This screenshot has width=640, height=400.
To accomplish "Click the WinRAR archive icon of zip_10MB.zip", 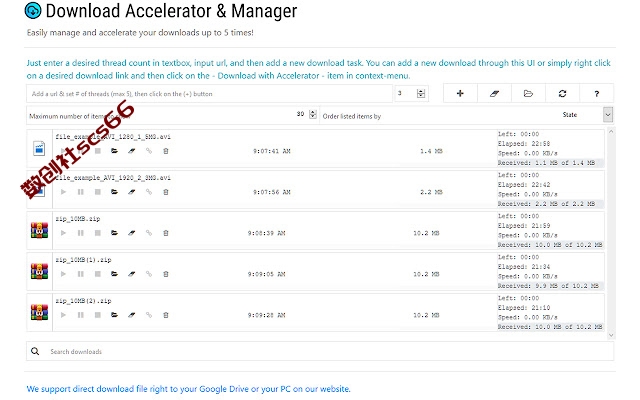I will coord(39,230).
